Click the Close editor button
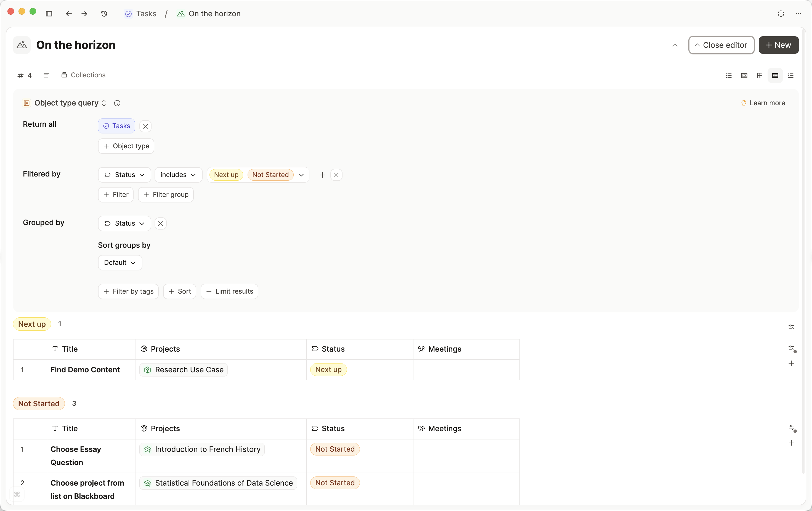This screenshot has width=812, height=511. point(721,45)
